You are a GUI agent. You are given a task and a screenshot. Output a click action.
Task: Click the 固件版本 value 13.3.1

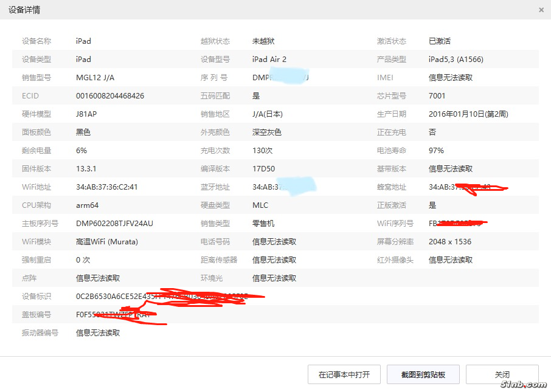[86, 169]
